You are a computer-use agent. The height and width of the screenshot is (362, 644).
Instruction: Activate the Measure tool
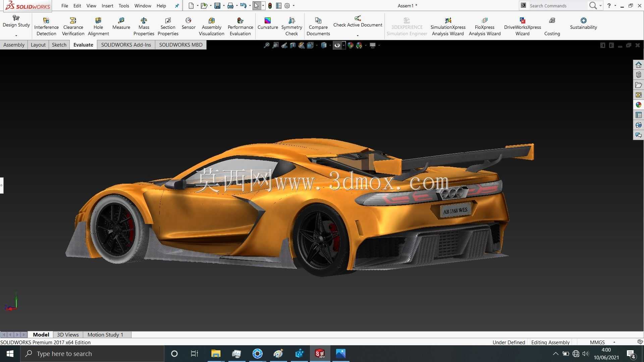tap(121, 24)
